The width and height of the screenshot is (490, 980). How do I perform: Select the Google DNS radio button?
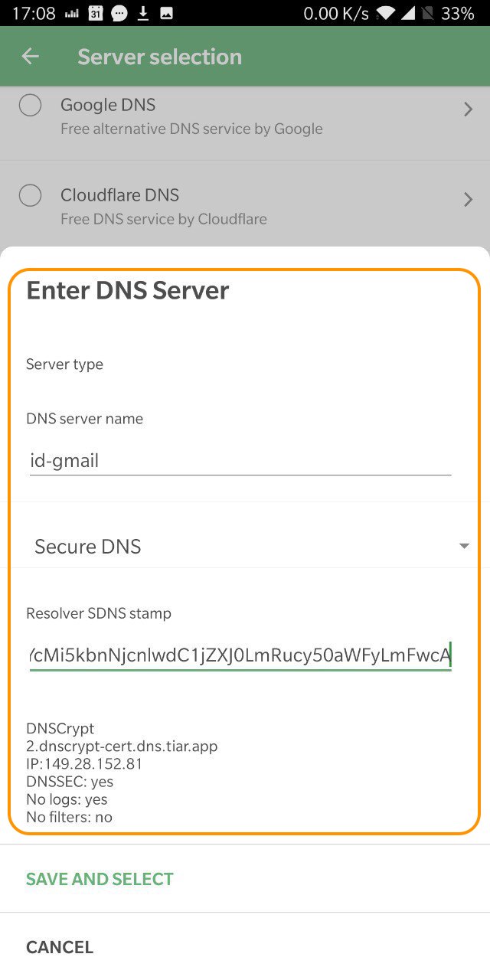tap(30, 105)
